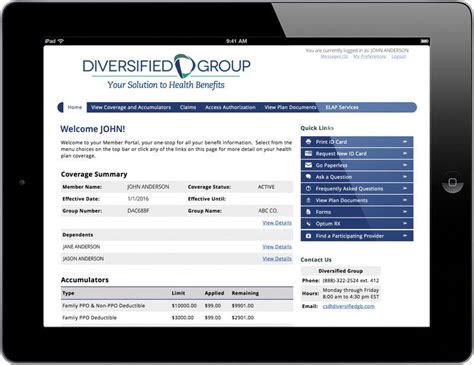Click the document icon in the Quick Links View Plan Documents row
474x365 pixels.
pyautogui.click(x=308, y=200)
